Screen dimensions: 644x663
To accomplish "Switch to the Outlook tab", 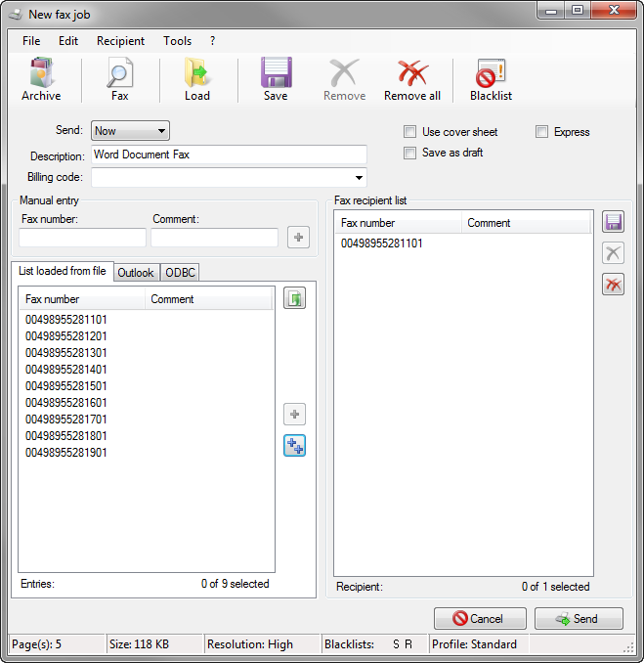I will pos(136,273).
